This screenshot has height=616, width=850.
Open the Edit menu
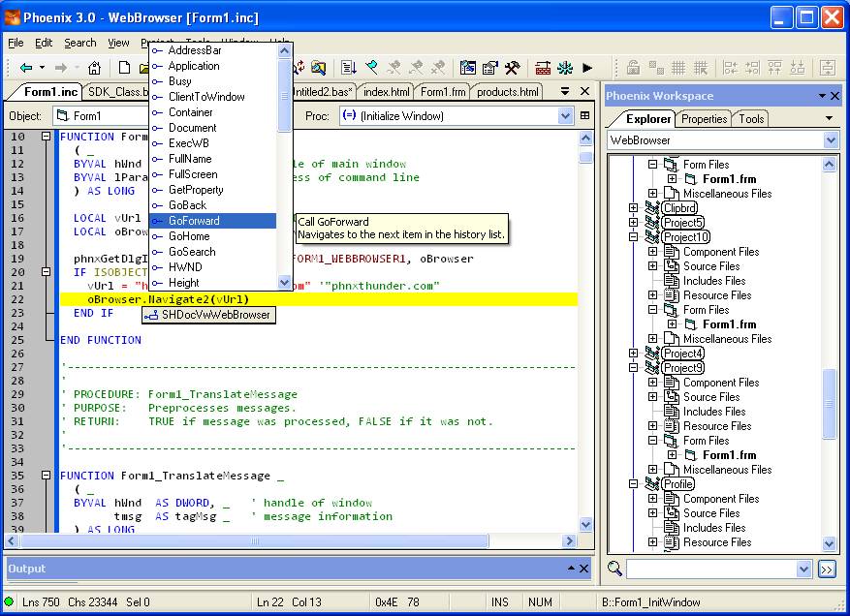pyautogui.click(x=44, y=43)
